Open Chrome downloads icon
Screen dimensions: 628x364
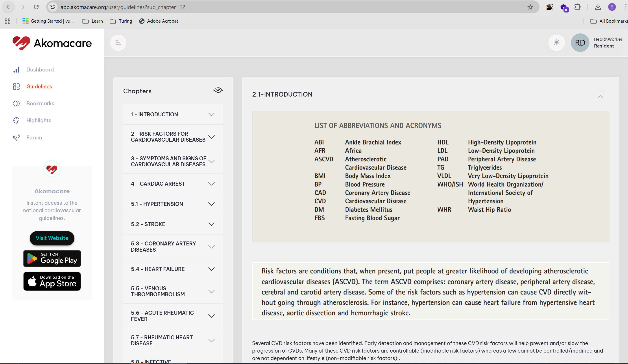tap(598, 7)
